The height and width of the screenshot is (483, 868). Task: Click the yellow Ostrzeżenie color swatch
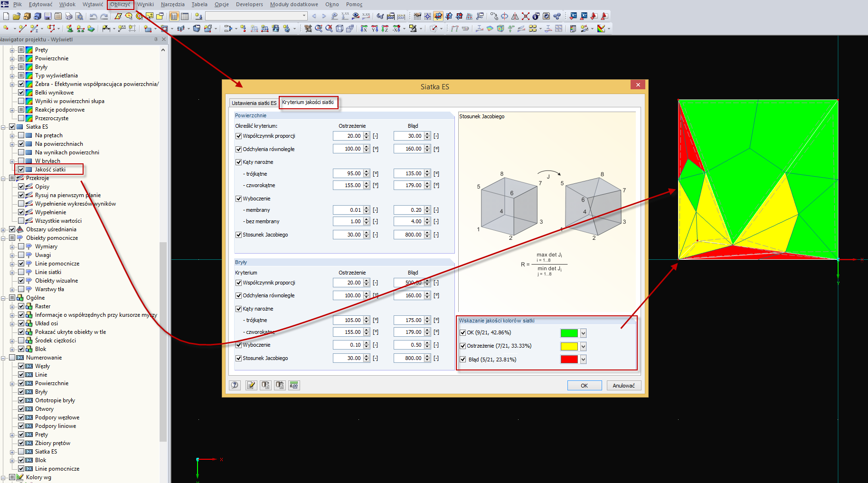click(x=569, y=346)
